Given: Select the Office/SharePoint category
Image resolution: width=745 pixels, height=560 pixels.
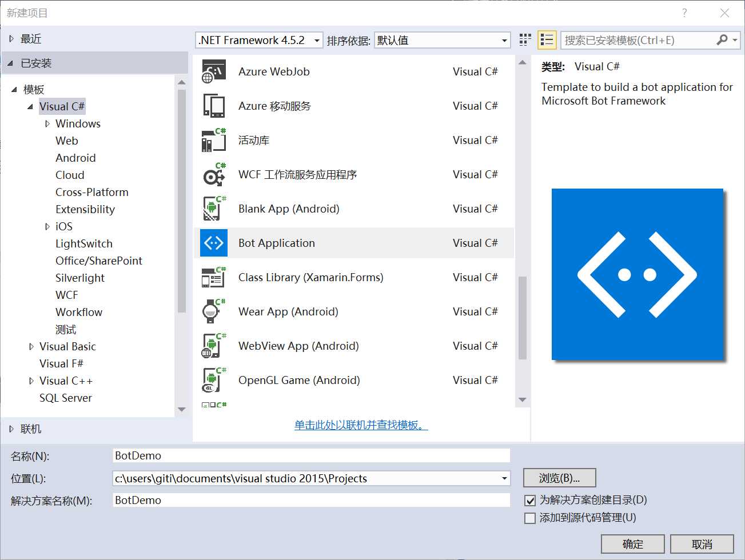Looking at the screenshot, I should [99, 261].
